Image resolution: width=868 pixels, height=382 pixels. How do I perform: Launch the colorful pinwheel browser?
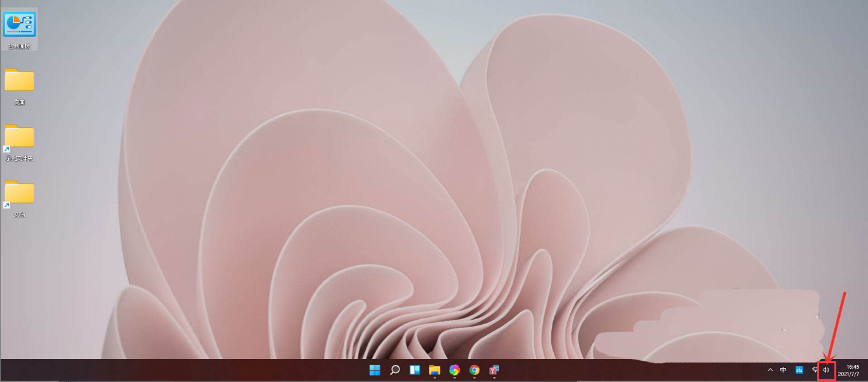click(x=455, y=370)
